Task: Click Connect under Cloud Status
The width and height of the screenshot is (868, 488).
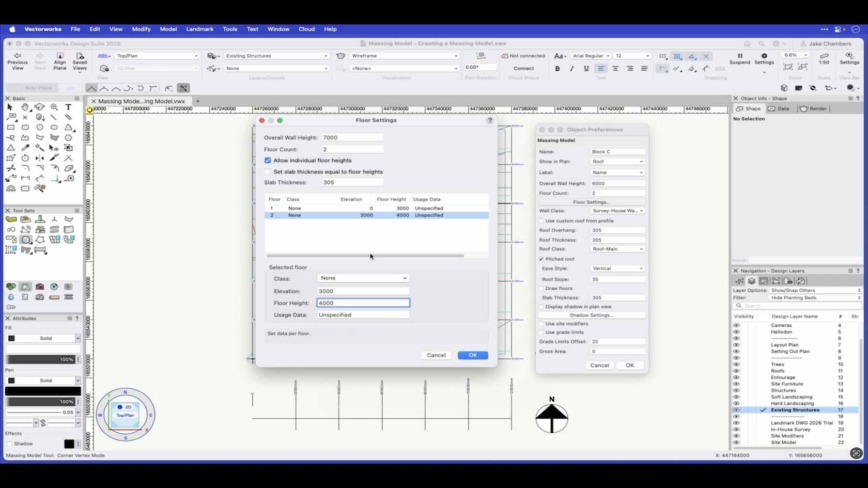Action: (x=523, y=69)
